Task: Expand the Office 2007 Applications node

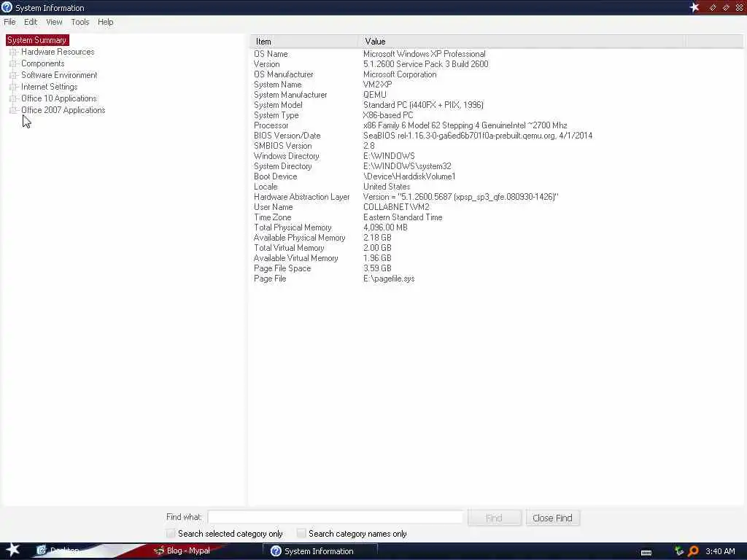Action: point(13,110)
